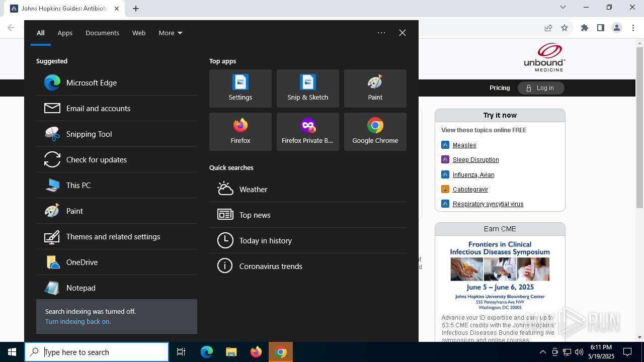This screenshot has height=362, width=644.
Task: Open Influenza, Avian topic link
Action: [473, 174]
